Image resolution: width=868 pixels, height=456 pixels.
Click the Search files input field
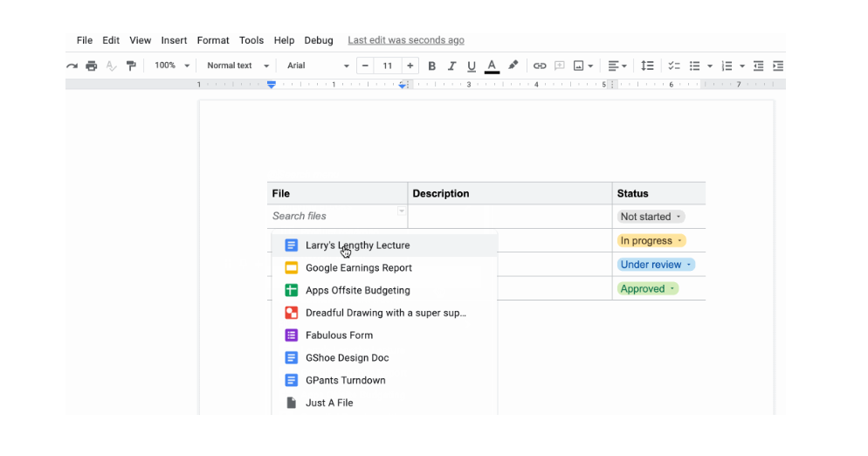point(332,217)
